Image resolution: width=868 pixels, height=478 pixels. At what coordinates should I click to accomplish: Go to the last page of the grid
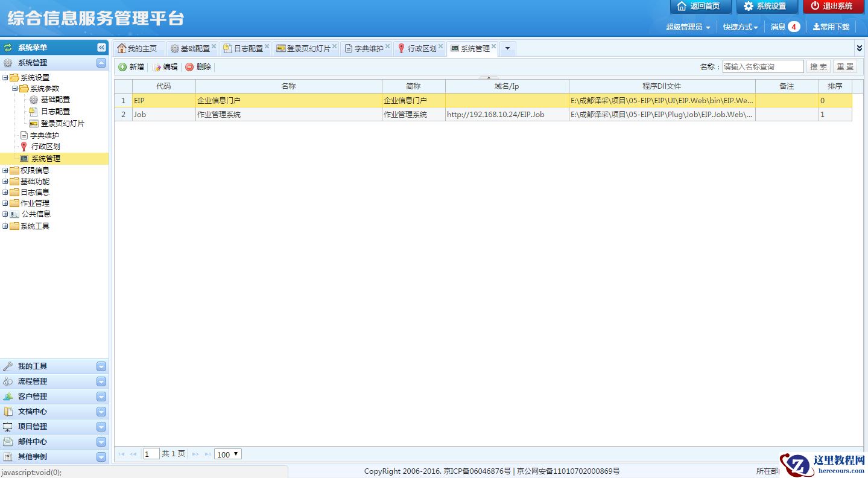(207, 454)
